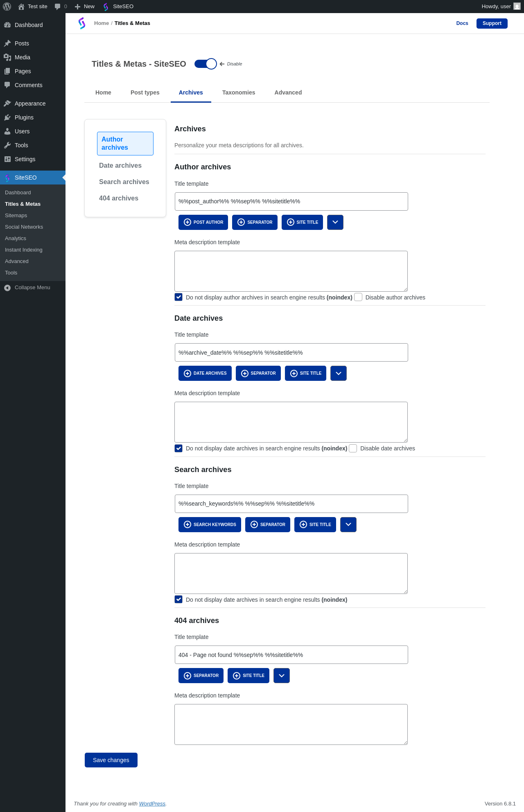
Task: Click the Plugins plug icon in sidebar
Action: point(7,117)
